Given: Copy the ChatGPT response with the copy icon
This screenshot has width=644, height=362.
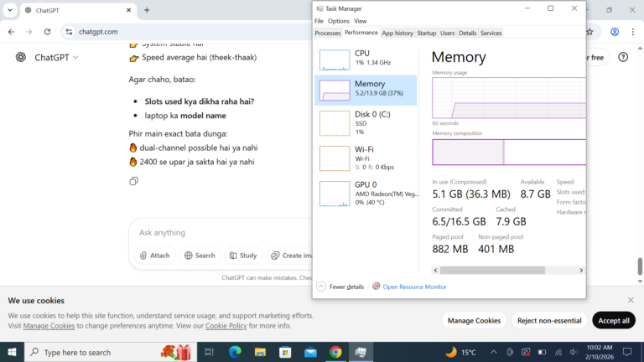Looking at the screenshot, I should click(133, 181).
